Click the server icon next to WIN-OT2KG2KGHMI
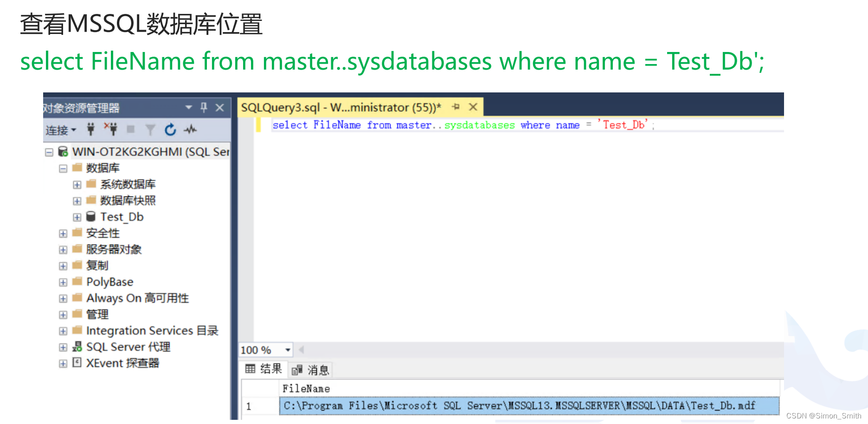The width and height of the screenshot is (868, 424). 63,152
